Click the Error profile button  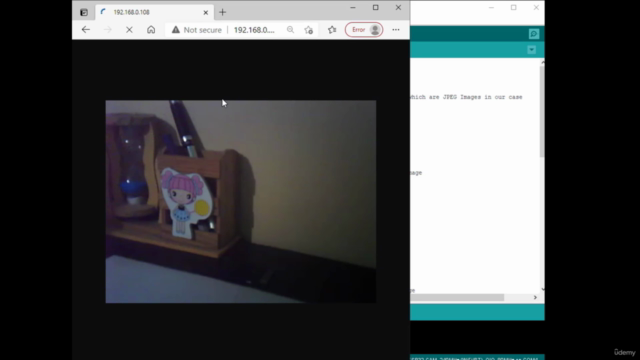[x=364, y=30]
